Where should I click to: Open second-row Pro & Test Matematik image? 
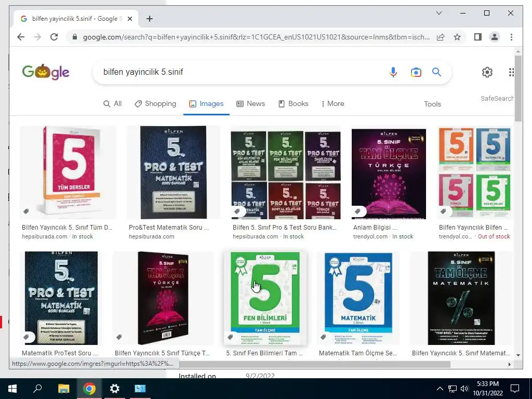click(61, 298)
